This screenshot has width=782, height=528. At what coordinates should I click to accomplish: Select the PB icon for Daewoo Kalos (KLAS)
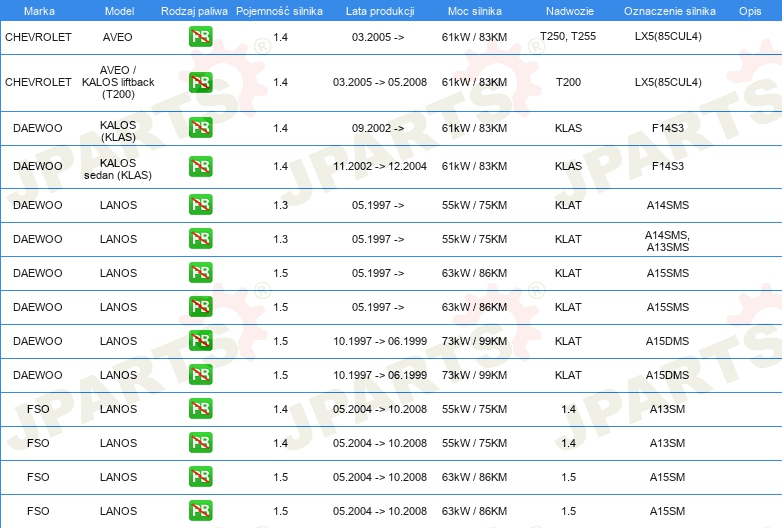point(200,128)
